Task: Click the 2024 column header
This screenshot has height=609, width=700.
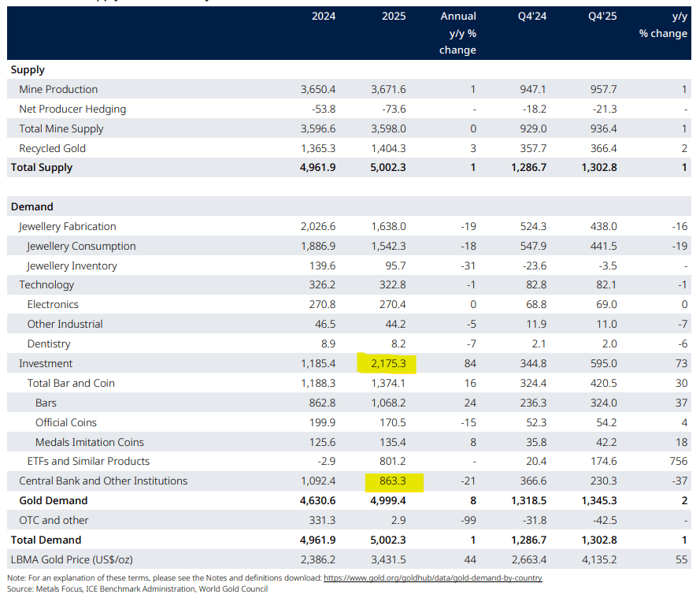Action: click(324, 16)
